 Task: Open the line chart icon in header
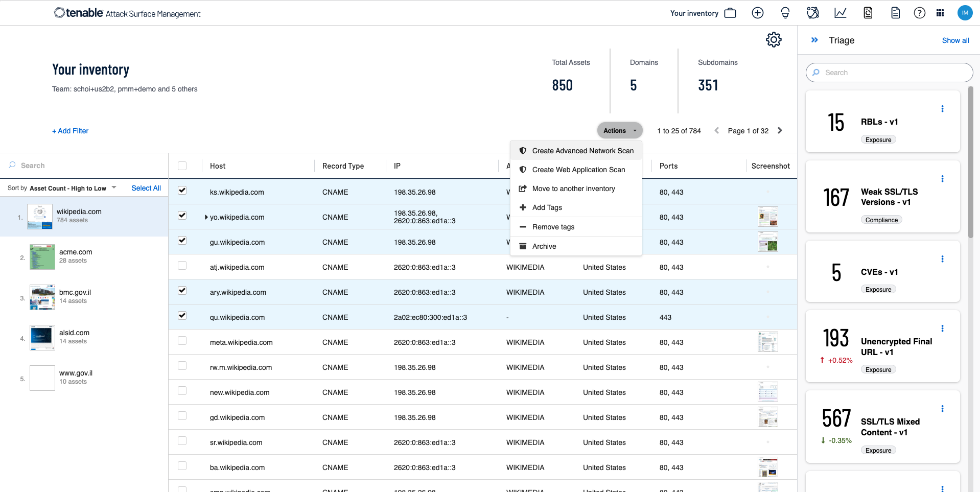(x=840, y=13)
